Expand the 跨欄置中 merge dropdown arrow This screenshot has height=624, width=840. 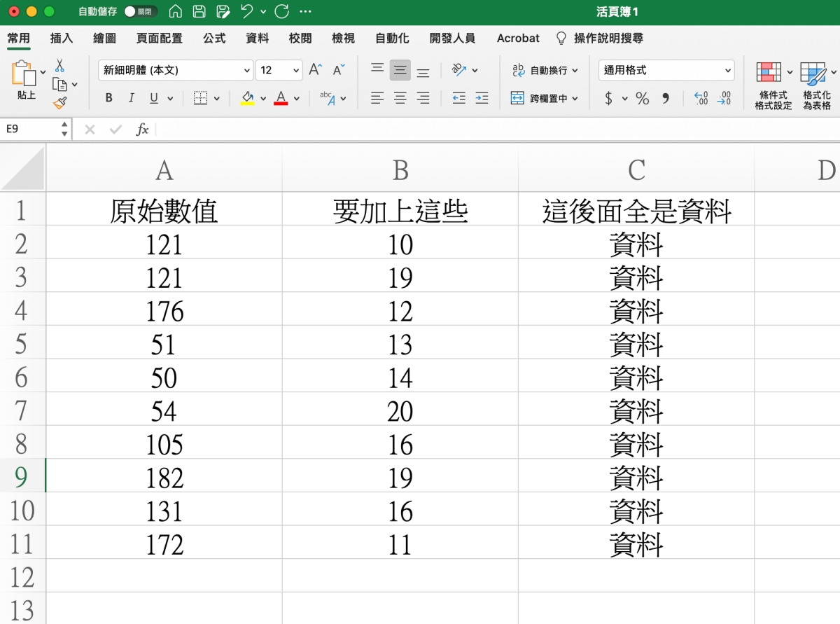tap(575, 99)
